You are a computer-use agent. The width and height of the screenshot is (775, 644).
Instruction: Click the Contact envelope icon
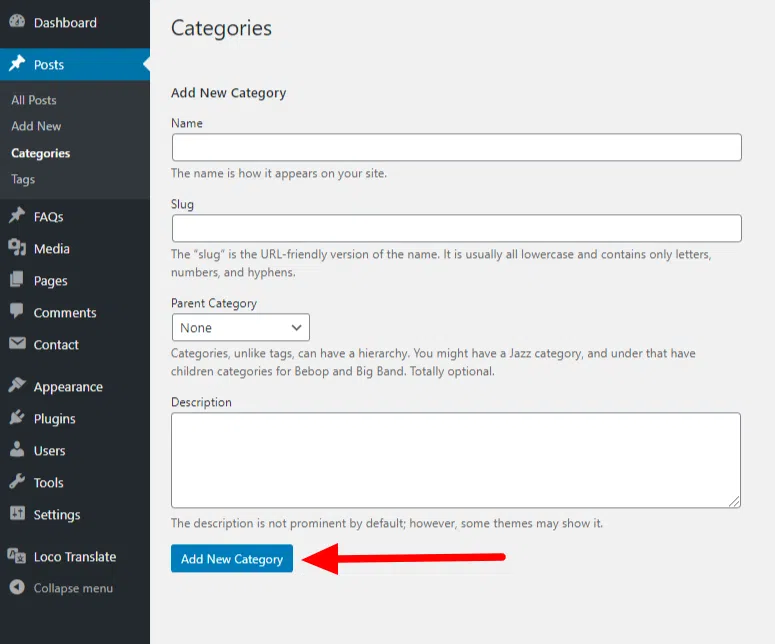coord(17,344)
